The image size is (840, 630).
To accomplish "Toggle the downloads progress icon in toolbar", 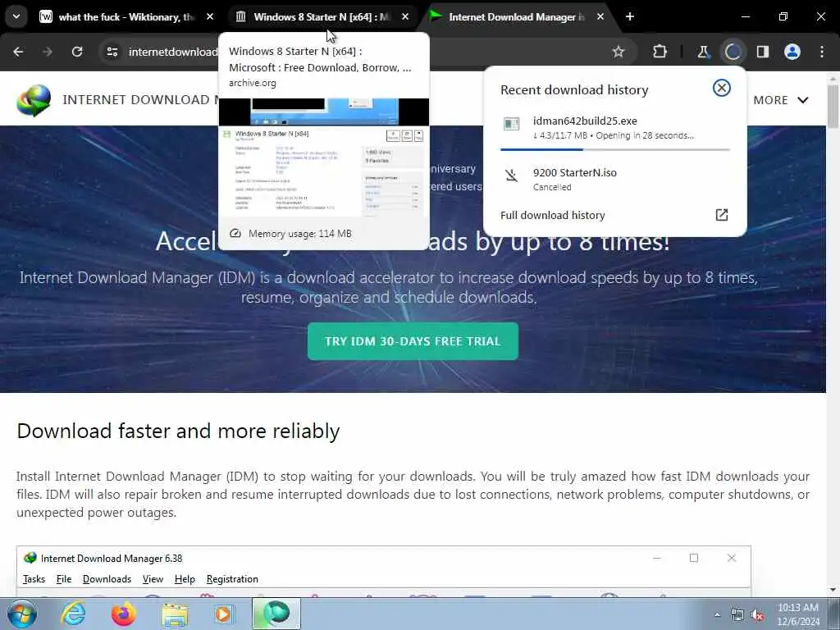I will (x=733, y=52).
